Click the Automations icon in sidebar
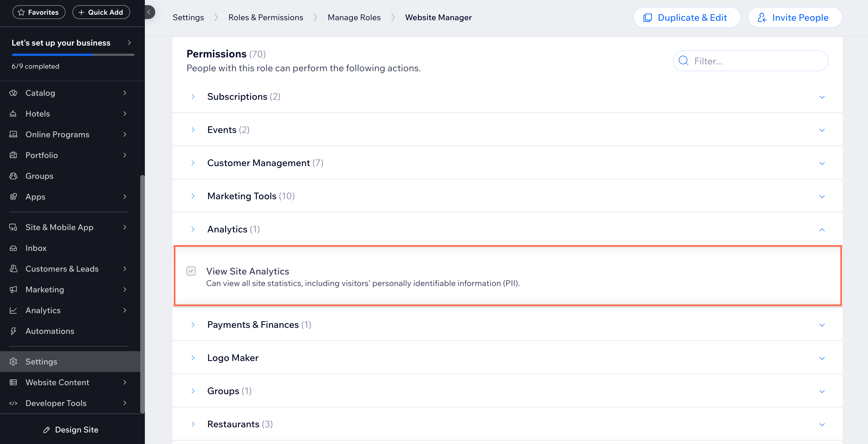This screenshot has height=444, width=868. [14, 331]
